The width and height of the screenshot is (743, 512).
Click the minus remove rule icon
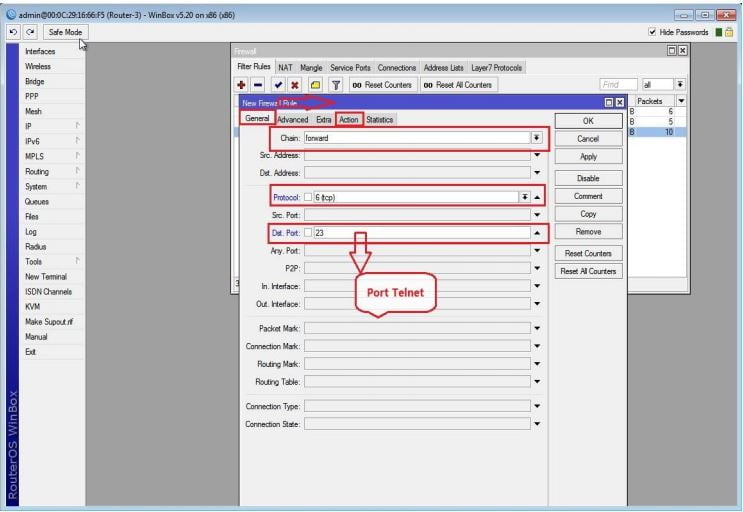tap(258, 85)
